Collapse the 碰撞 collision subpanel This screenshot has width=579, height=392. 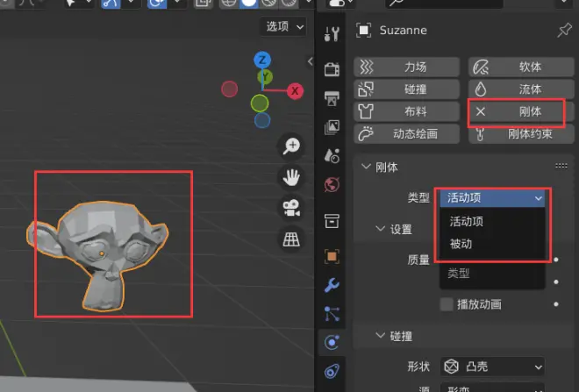click(381, 336)
